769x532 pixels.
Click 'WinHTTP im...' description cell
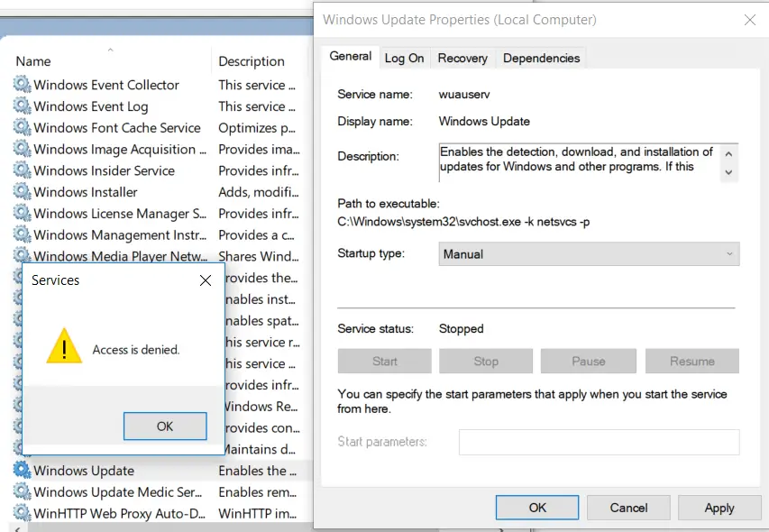coord(258,513)
